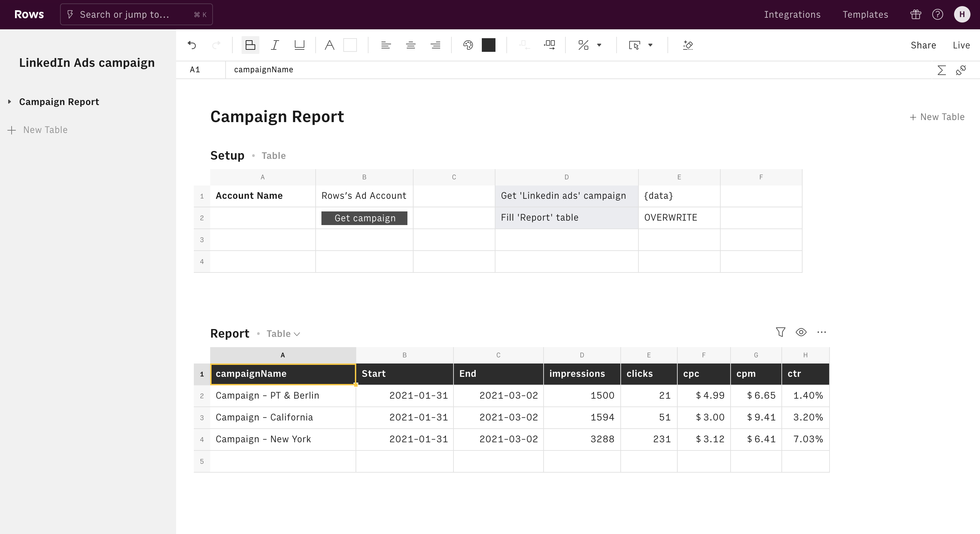This screenshot has height=534, width=980.
Task: Open the user profile avatar H
Action: (962, 14)
